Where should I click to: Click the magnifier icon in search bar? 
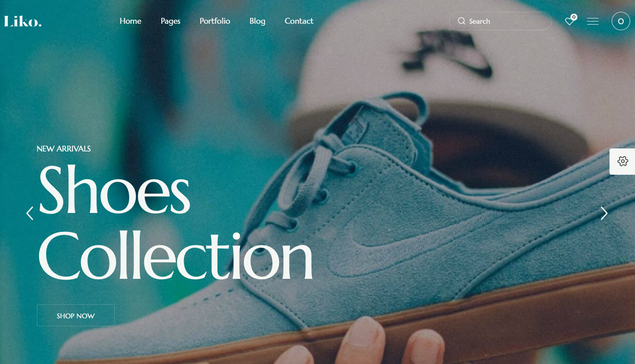[461, 21]
